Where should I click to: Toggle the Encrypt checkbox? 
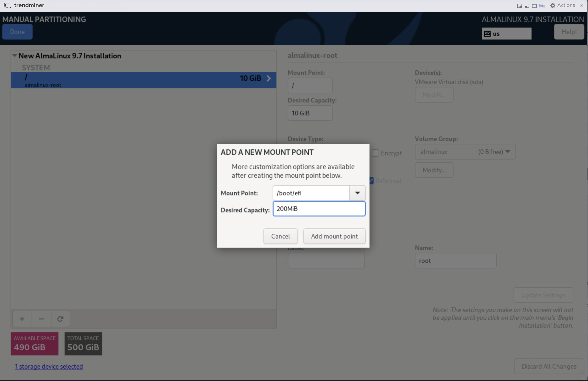coord(375,153)
